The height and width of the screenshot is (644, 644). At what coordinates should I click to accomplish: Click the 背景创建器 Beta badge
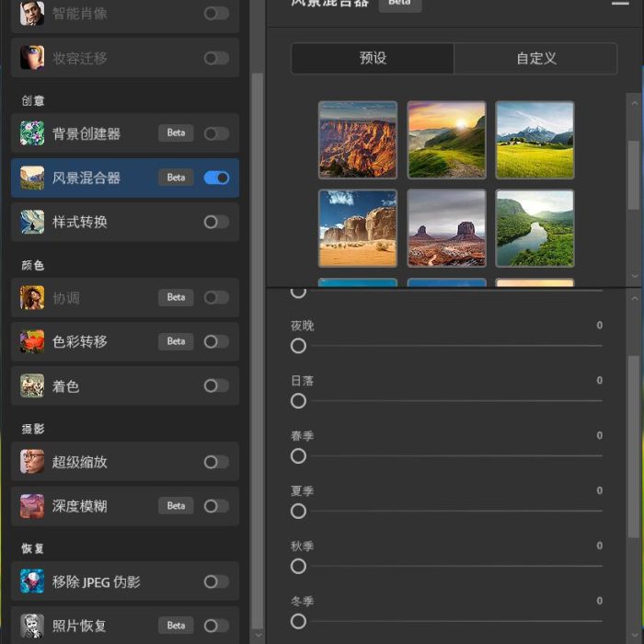tap(176, 133)
